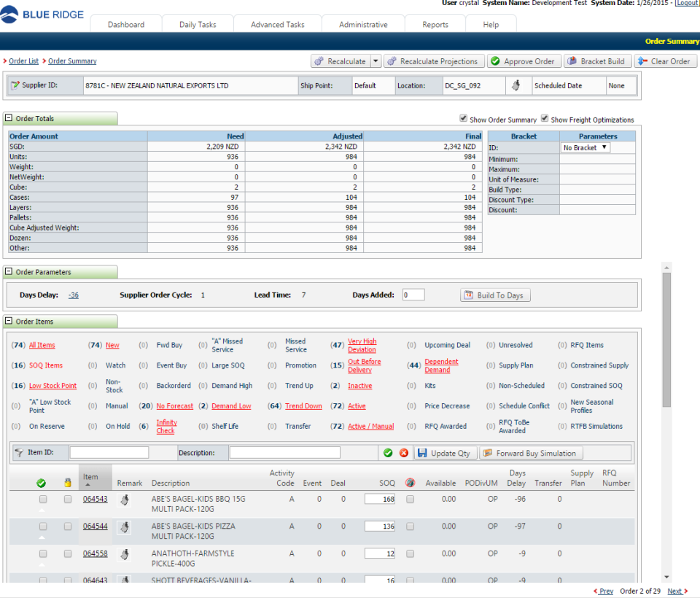Start Recalculate Projections
This screenshot has width=700, height=598.
point(435,61)
